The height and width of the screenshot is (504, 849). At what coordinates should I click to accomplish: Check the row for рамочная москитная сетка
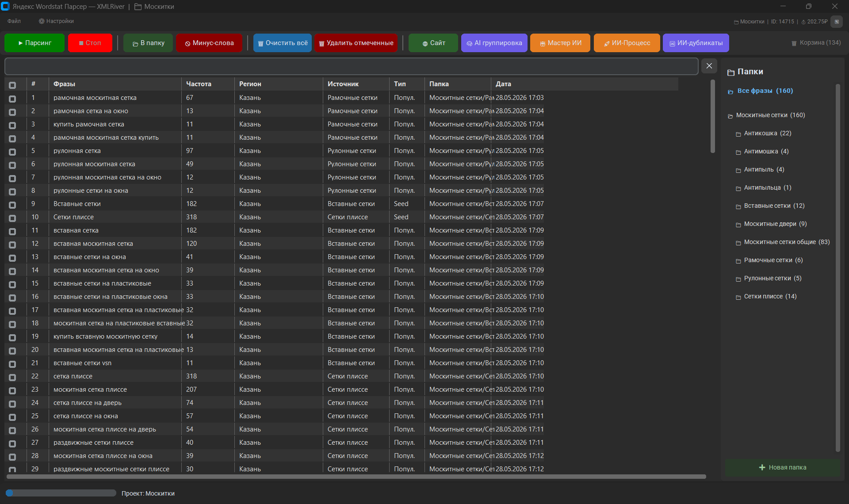tap(12, 99)
